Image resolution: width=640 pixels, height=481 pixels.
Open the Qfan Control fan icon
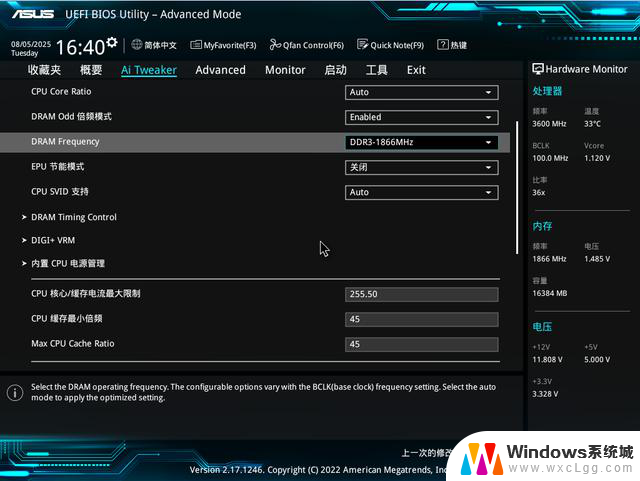[x=275, y=45]
